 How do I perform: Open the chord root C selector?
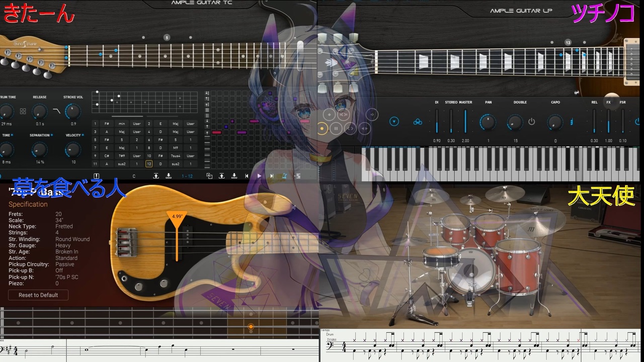click(134, 176)
